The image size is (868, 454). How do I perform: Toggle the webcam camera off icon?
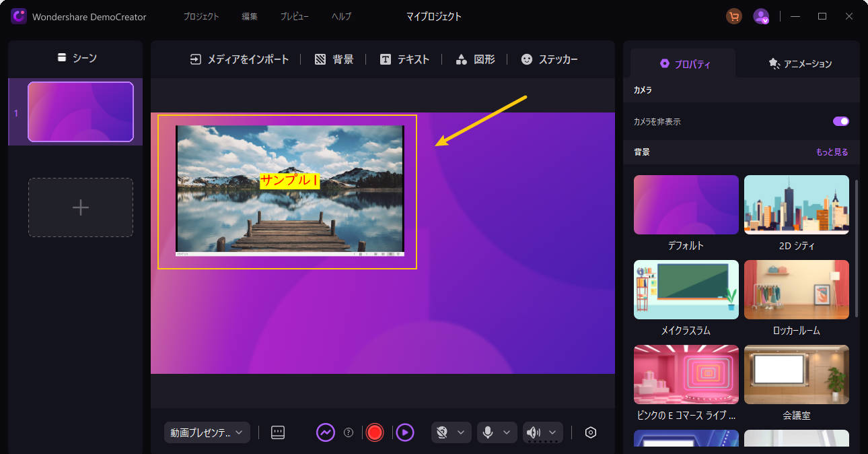click(441, 432)
